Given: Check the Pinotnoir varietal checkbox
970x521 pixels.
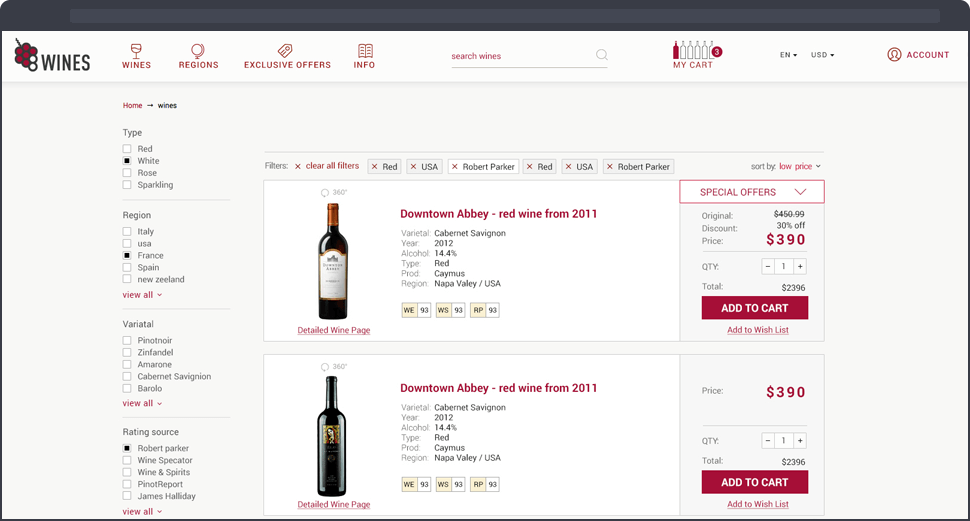Looking at the screenshot, I should click(x=127, y=340).
